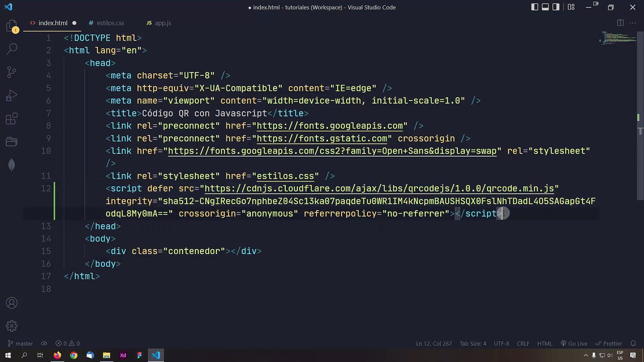
Task: Open the Windows Action Center
Action: [x=633, y=355]
